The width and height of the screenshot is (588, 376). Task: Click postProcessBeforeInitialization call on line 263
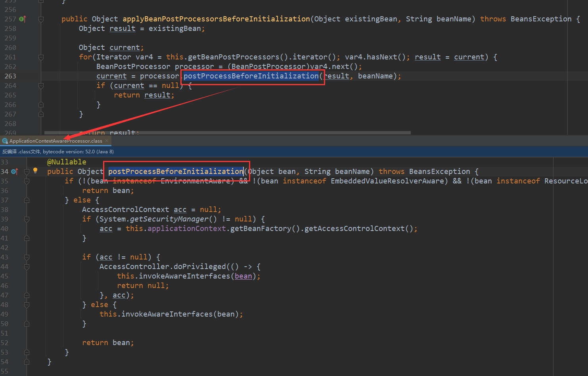251,76
